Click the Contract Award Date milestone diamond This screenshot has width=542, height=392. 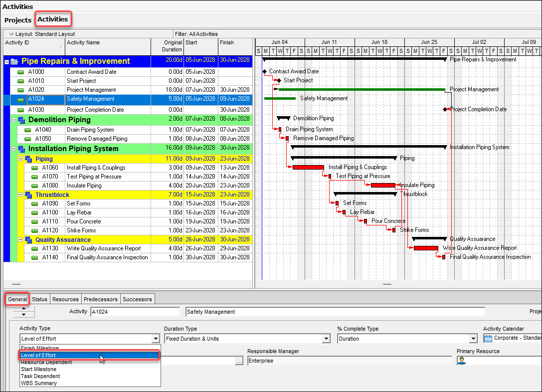264,71
